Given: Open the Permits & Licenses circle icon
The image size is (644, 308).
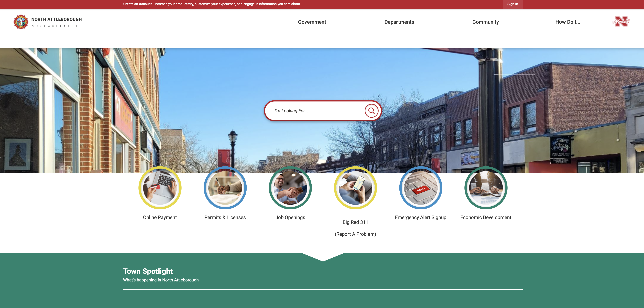Looking at the screenshot, I should pos(225,188).
